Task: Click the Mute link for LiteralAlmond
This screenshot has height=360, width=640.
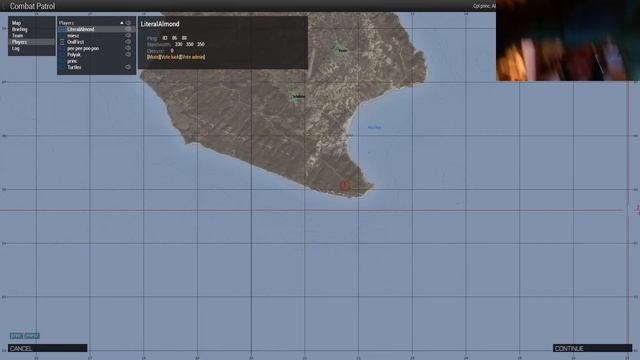Action: tap(153, 57)
